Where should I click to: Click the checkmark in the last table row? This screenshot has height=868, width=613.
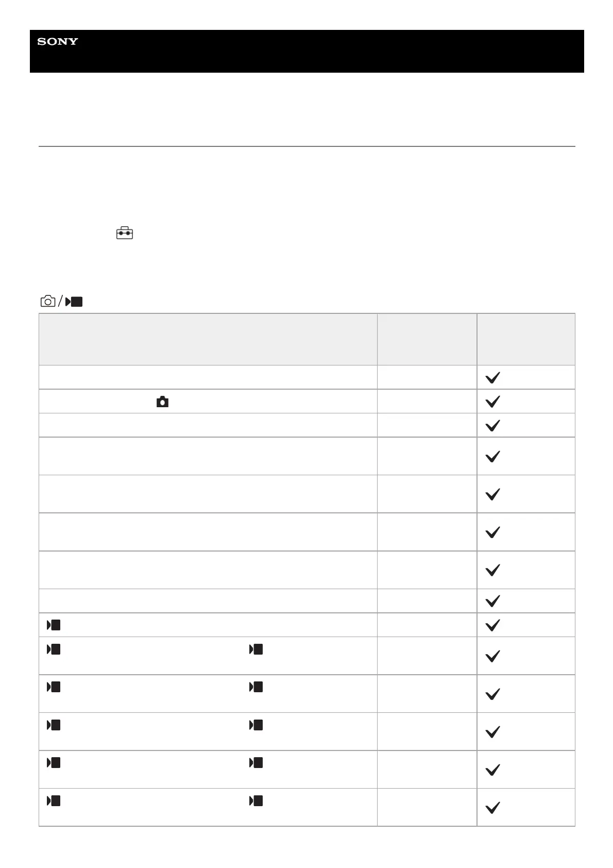[x=493, y=808]
